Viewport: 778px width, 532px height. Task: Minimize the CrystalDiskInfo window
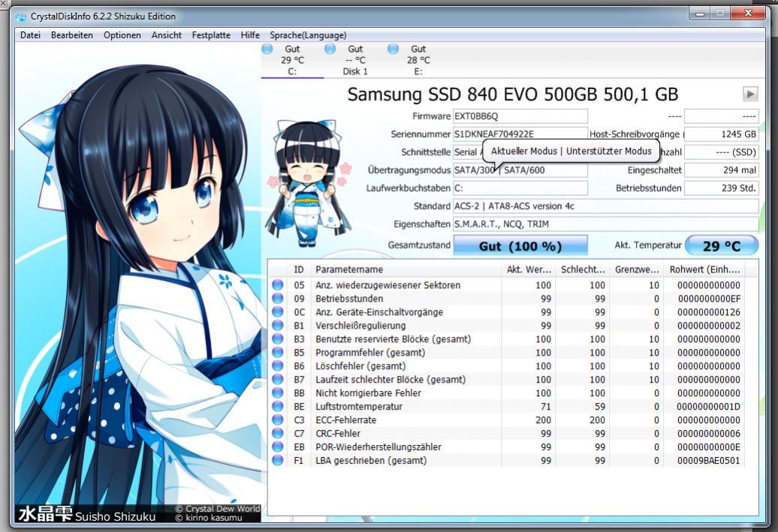700,14
